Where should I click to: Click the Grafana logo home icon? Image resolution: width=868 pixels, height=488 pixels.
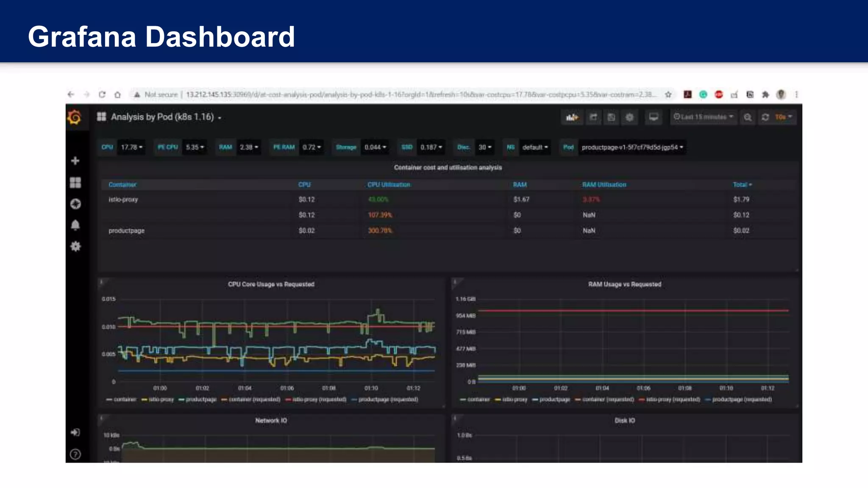75,117
